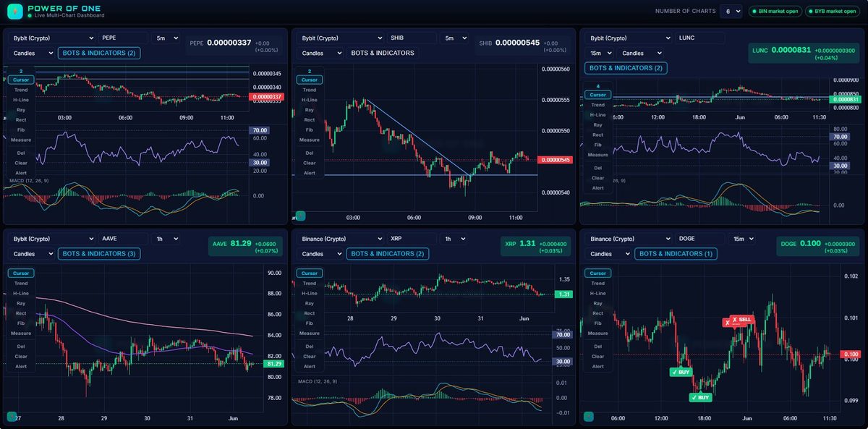Select H-Line tool in PEPE chart
Image resolution: width=868 pixels, height=429 pixels.
click(x=21, y=100)
